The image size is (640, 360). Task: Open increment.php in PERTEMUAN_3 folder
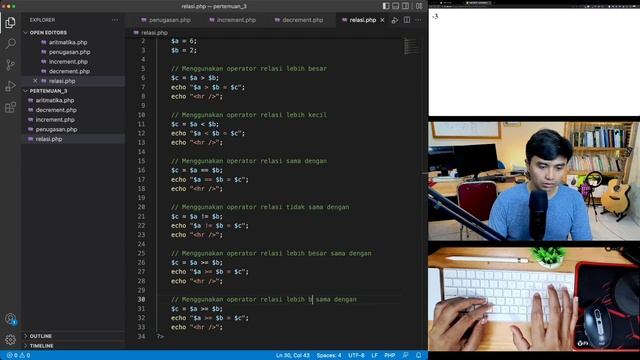(x=55, y=120)
